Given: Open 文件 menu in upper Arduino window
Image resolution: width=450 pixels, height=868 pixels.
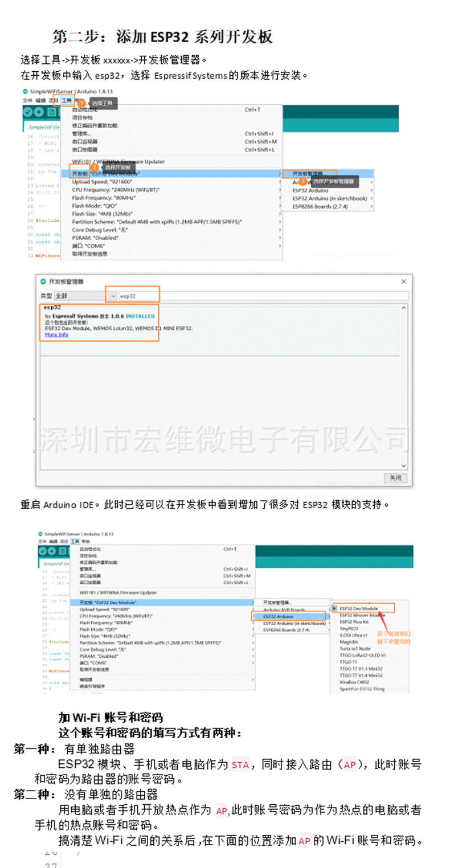Looking at the screenshot, I should tap(27, 100).
